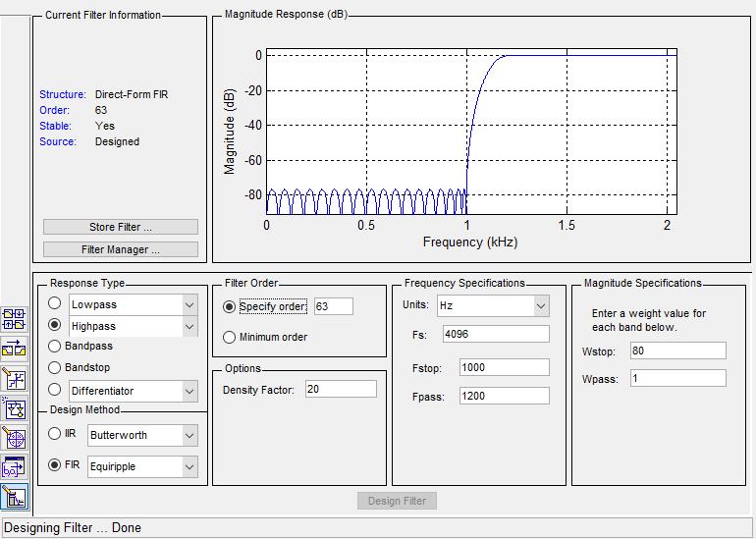This screenshot has width=756, height=539.
Task: Click the Store Filter button
Action: coord(121,227)
